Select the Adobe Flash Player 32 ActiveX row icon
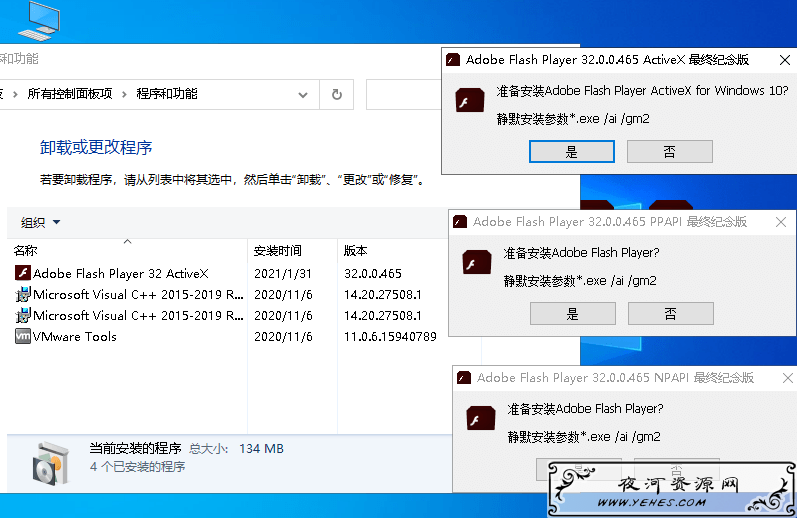 23,273
